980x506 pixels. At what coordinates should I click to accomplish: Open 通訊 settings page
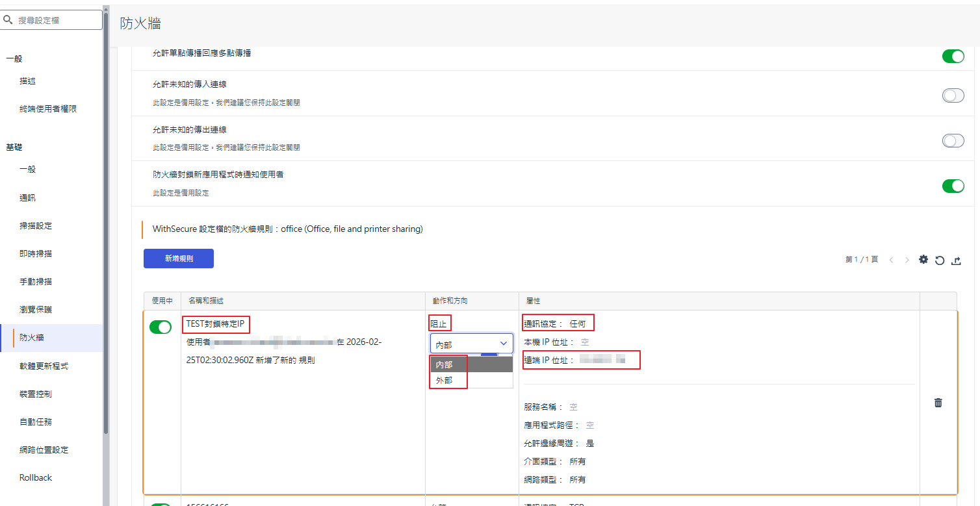tap(27, 197)
